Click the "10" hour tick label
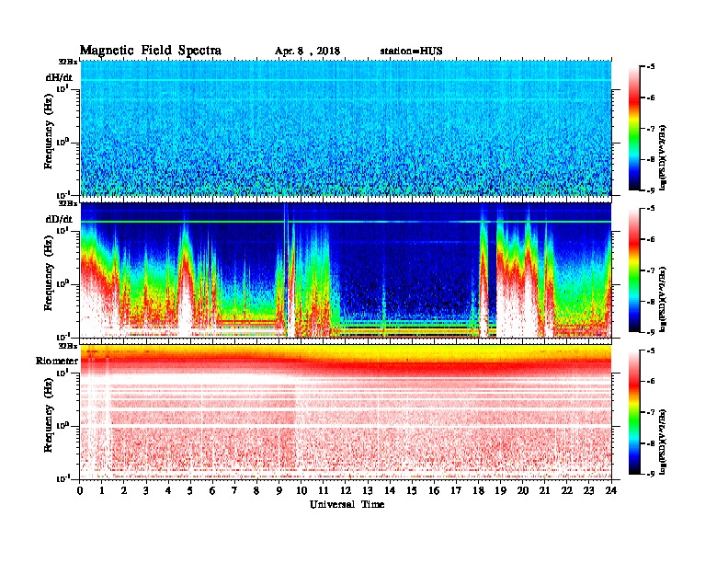The image size is (728, 563). (301, 490)
